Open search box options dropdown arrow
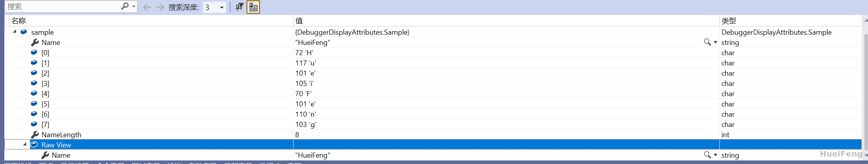The height and width of the screenshot is (164, 868). pyautogui.click(x=134, y=7)
